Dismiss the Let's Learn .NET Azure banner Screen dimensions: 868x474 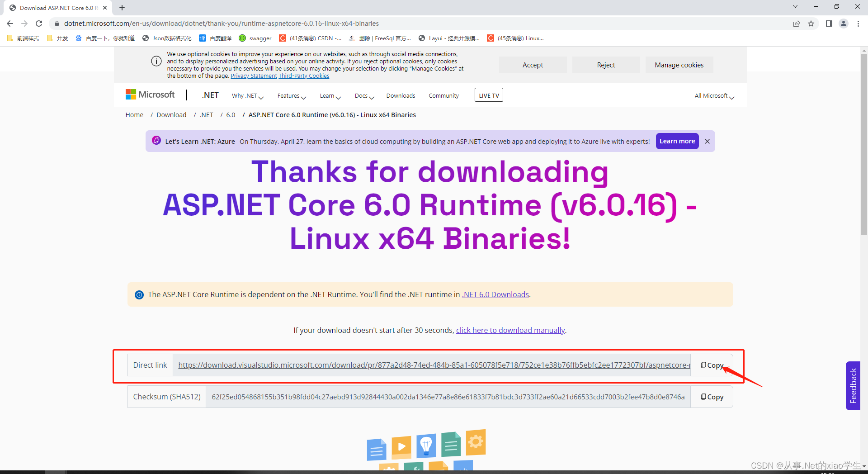(x=707, y=141)
